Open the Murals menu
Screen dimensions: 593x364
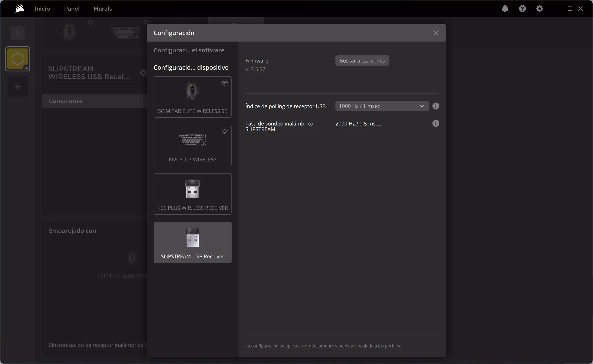[x=103, y=9]
